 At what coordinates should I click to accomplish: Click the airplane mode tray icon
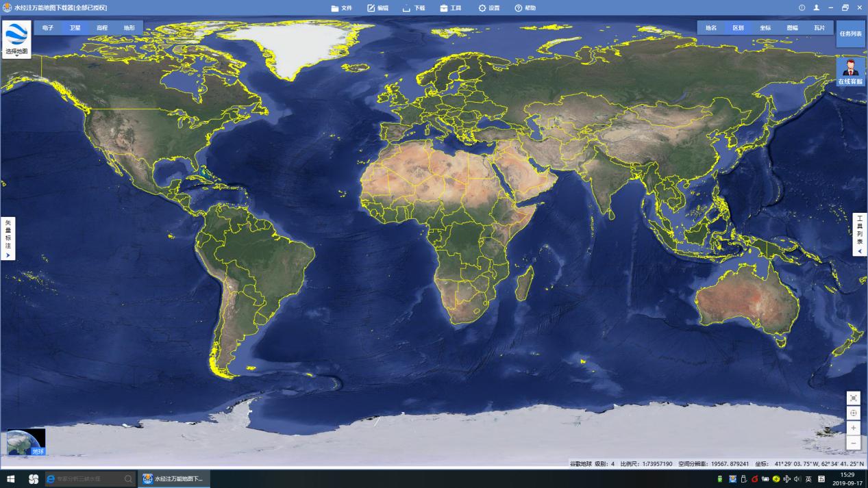click(x=786, y=479)
